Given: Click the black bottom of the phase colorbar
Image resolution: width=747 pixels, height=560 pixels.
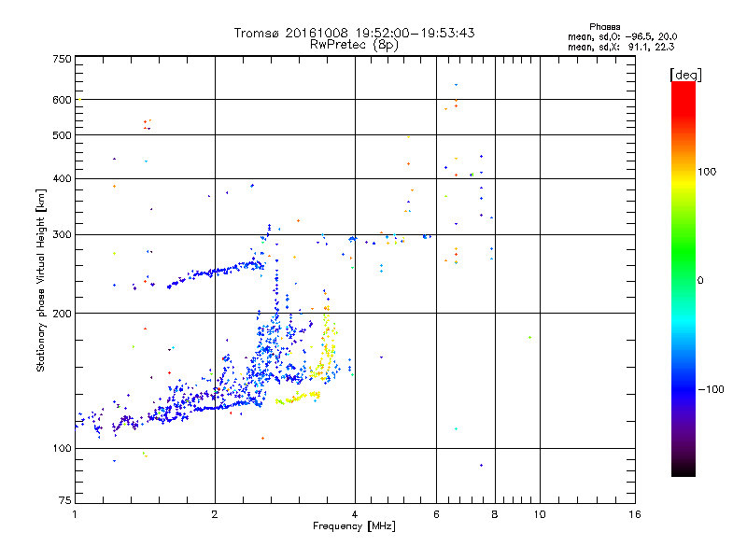Looking at the screenshot, I should 684,469.
